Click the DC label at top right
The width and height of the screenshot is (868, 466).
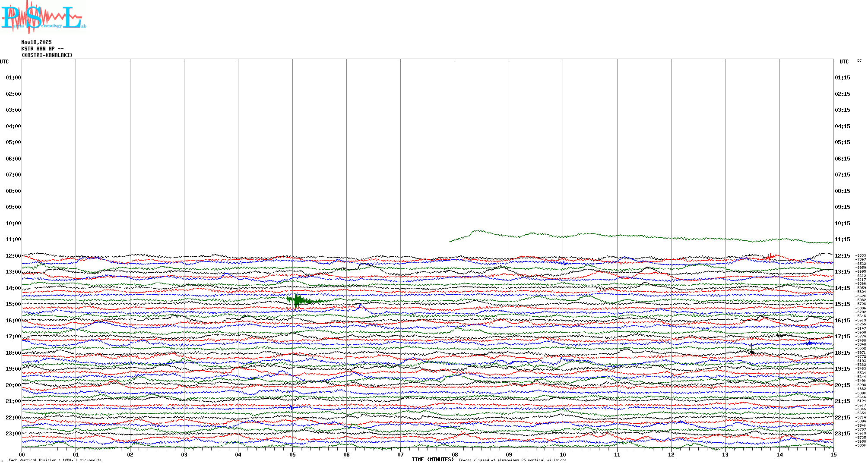point(859,61)
